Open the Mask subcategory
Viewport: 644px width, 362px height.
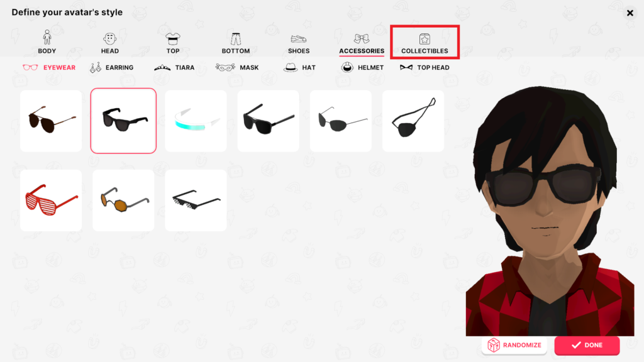[x=237, y=67]
